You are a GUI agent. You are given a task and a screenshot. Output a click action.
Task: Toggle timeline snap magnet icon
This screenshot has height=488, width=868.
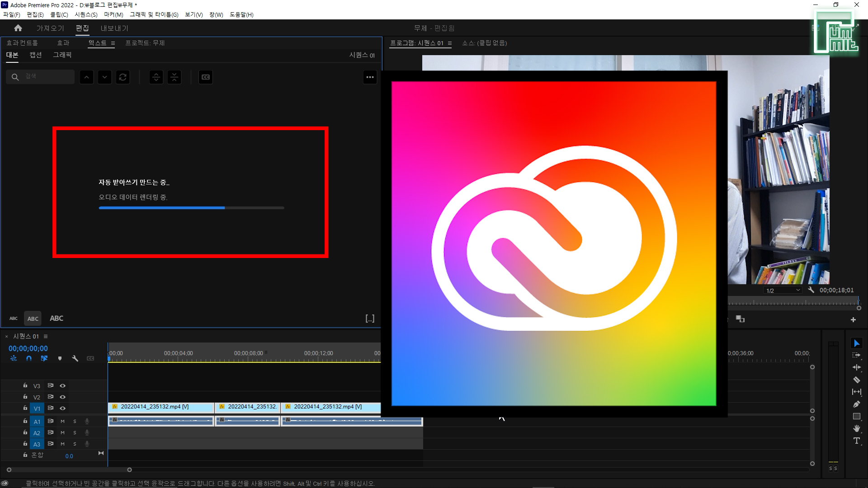(29, 358)
